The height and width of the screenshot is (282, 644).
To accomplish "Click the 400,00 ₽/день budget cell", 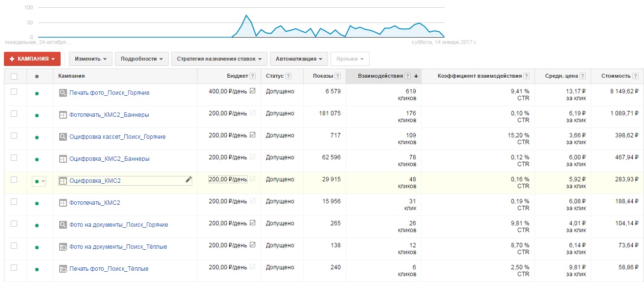I will pyautogui.click(x=228, y=91).
